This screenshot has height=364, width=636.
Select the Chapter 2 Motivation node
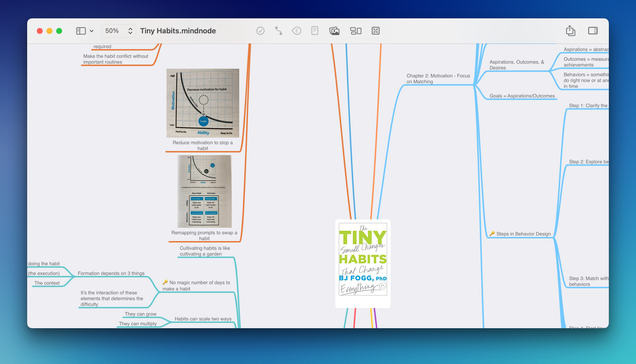[438, 78]
